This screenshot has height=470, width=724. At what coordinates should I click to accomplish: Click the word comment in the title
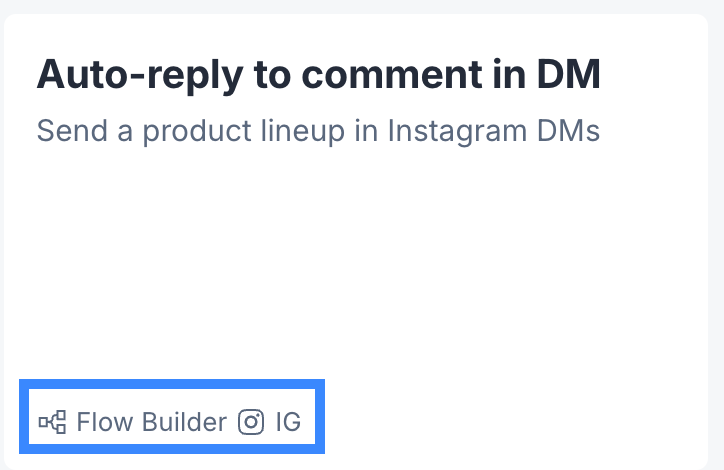coord(392,74)
